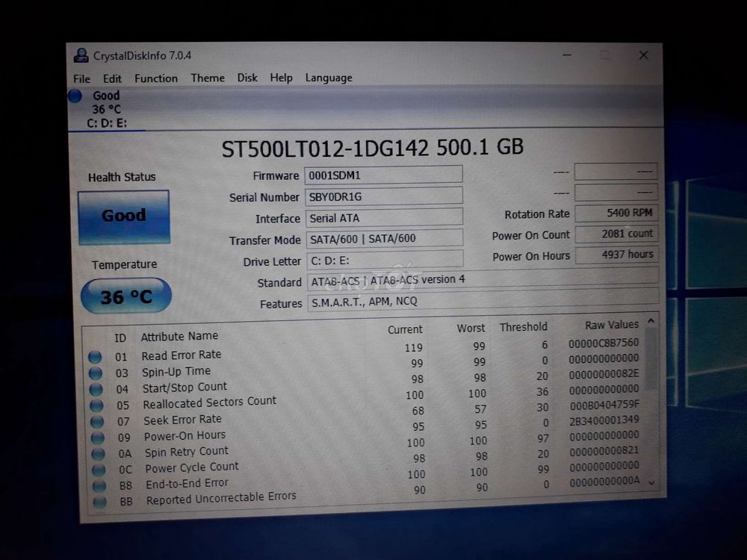Open the Edit menu
This screenshot has height=560, width=747.
pos(112,78)
